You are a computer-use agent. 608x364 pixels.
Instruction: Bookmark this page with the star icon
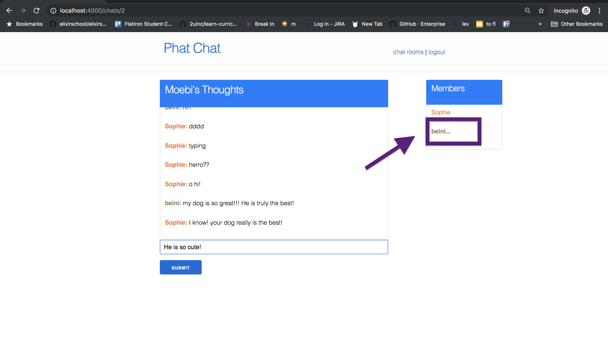(x=541, y=11)
